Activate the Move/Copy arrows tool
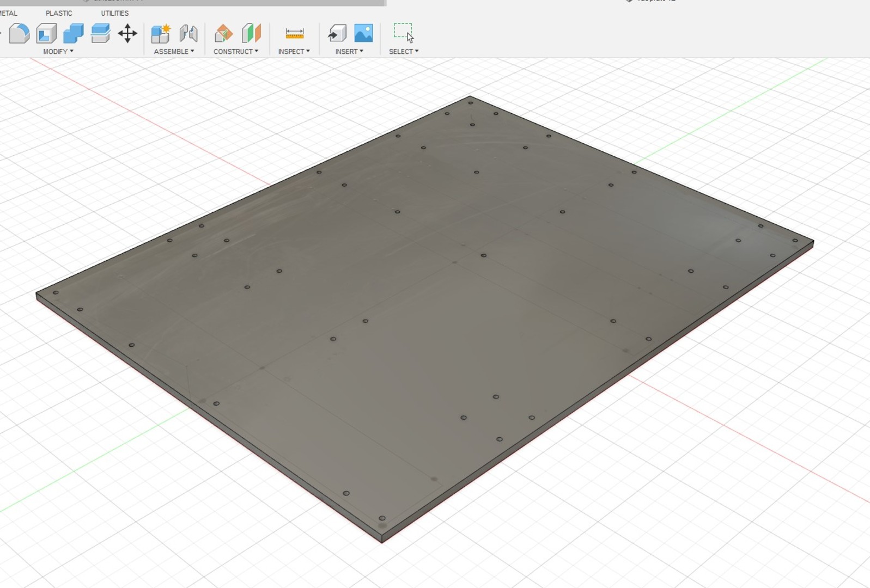 click(x=127, y=33)
